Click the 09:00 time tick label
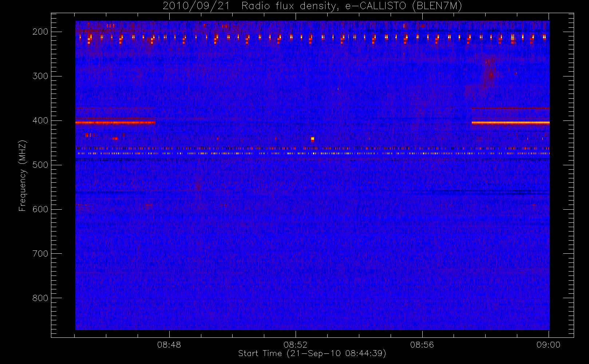This screenshot has width=589, height=364. [x=548, y=345]
